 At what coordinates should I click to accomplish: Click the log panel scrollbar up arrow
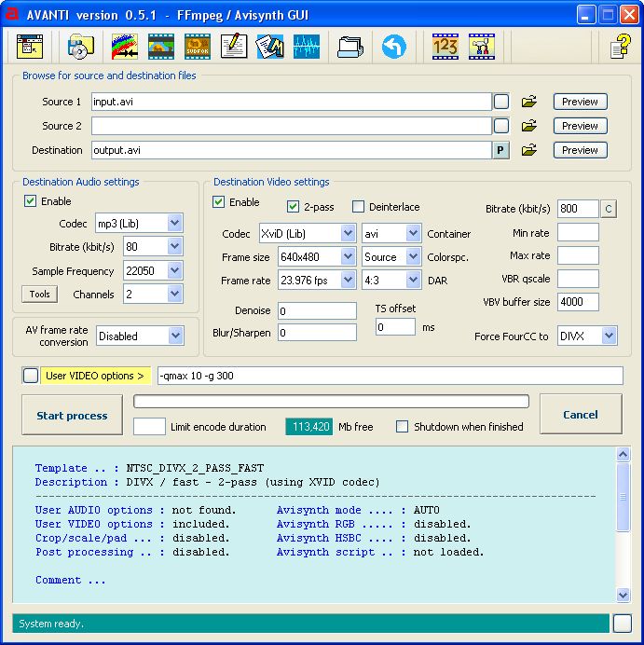[x=623, y=454]
